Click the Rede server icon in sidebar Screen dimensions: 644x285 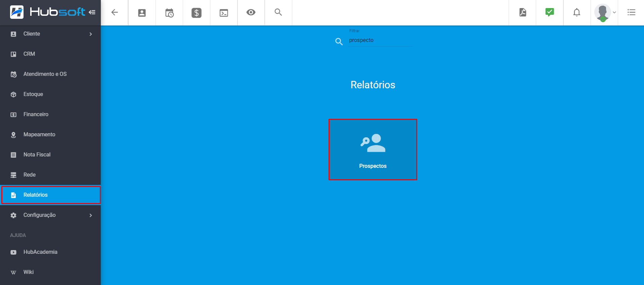tap(13, 175)
